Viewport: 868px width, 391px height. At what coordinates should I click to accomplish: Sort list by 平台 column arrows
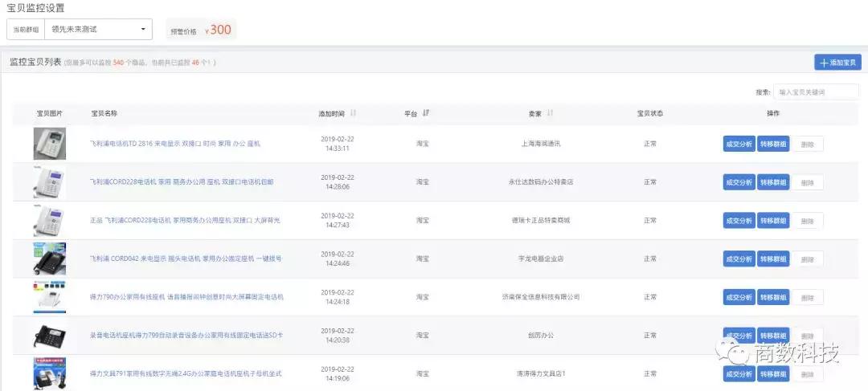tap(426, 113)
